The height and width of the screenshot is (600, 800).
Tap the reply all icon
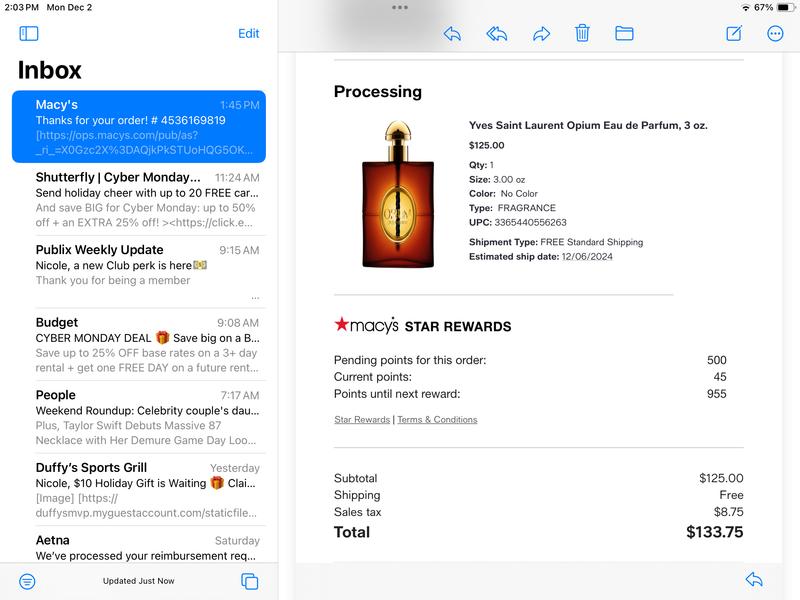tap(496, 34)
